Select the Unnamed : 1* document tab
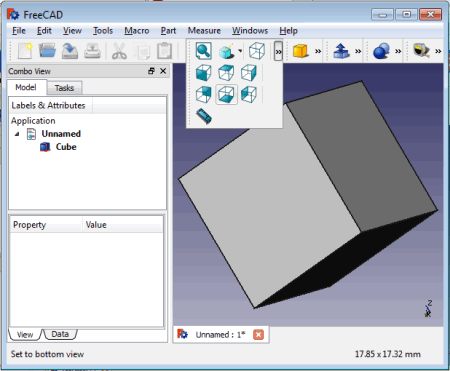 coord(220,334)
